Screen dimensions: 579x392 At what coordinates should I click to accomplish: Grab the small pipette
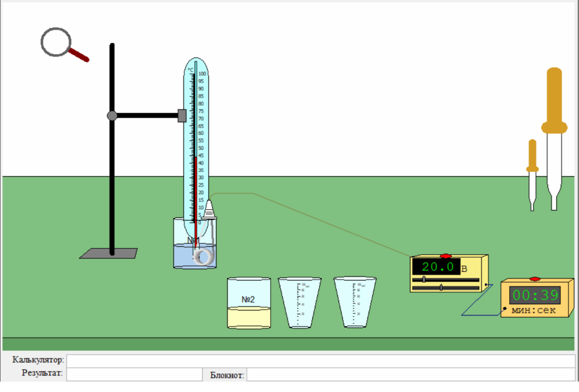(532, 175)
